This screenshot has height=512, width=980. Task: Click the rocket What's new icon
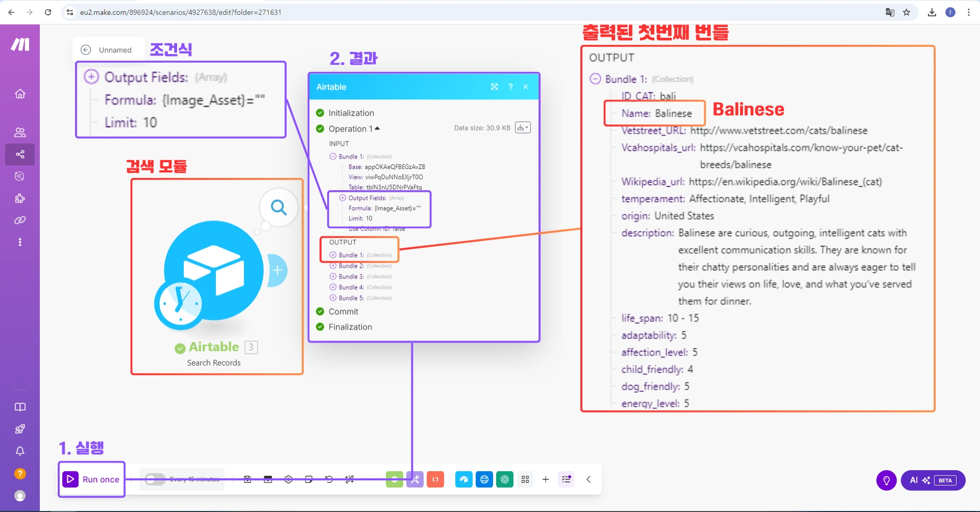tap(20, 429)
